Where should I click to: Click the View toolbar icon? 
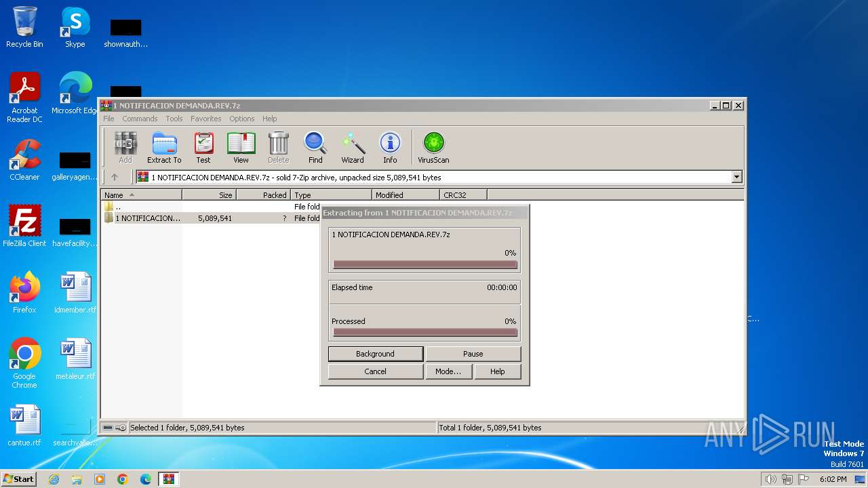(241, 148)
